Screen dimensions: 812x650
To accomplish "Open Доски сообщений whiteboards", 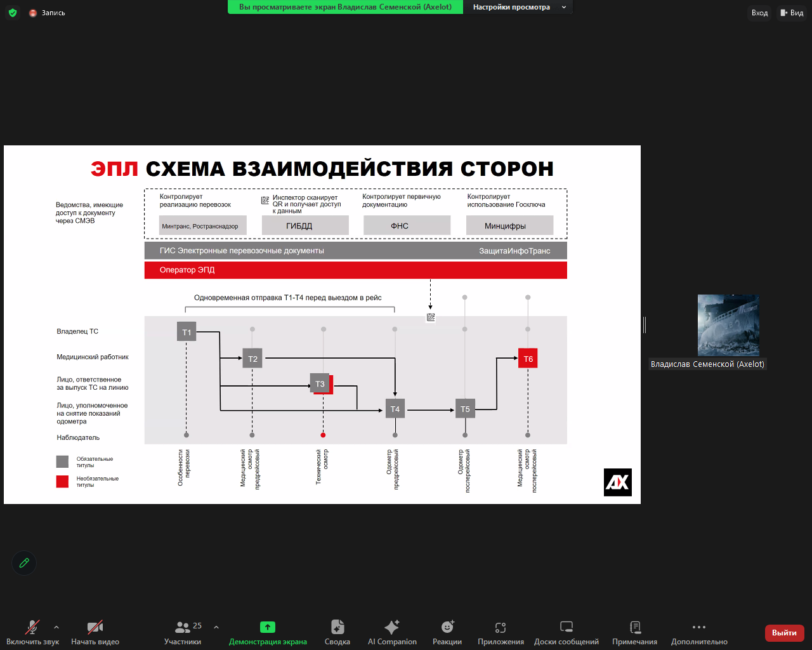I will coord(565,632).
